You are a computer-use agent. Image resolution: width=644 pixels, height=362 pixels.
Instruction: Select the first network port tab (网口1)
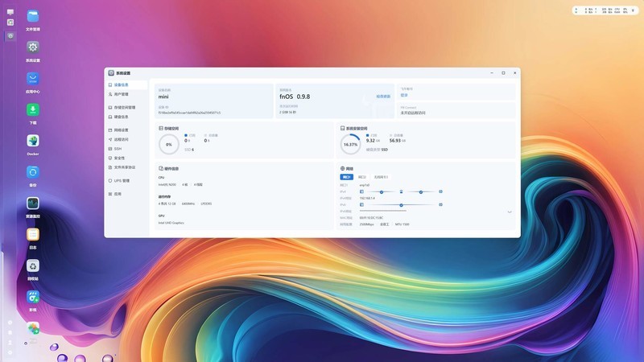pyautogui.click(x=347, y=177)
